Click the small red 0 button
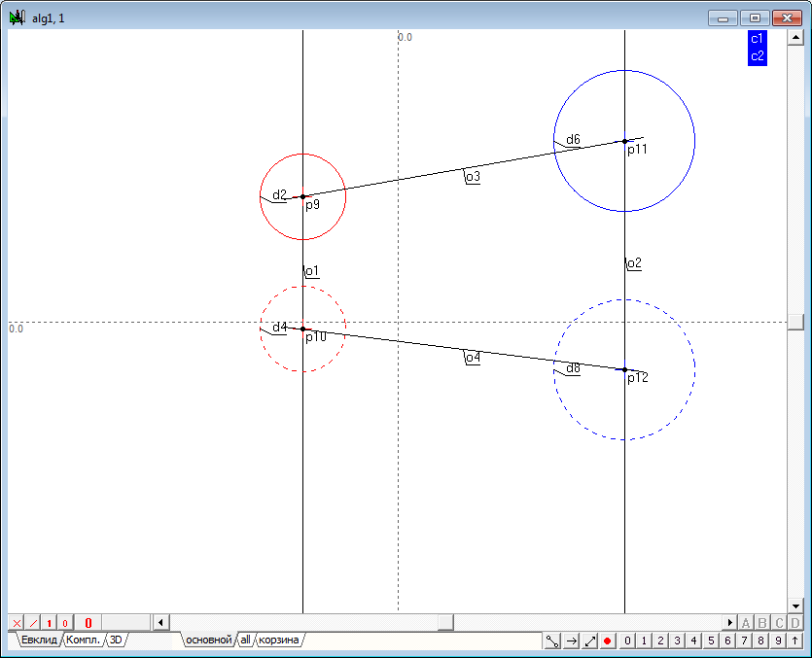The height and width of the screenshot is (658, 812). tap(65, 623)
